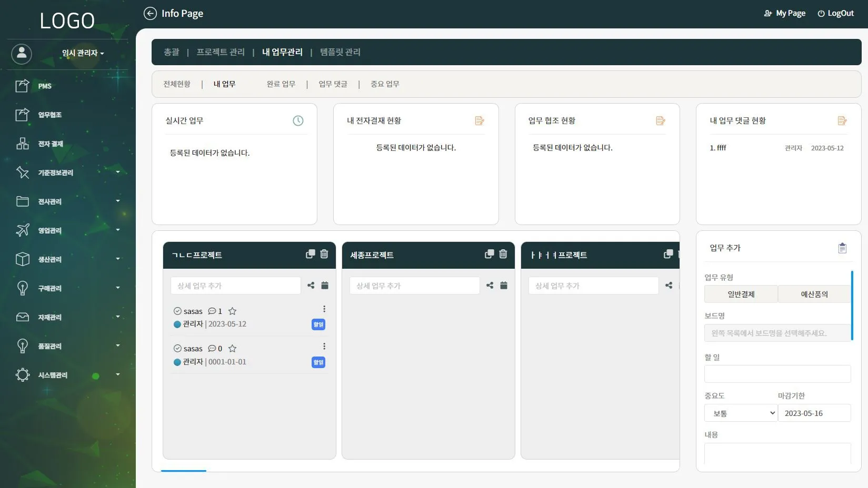Click LogOut link
The image size is (868, 488).
pyautogui.click(x=835, y=13)
